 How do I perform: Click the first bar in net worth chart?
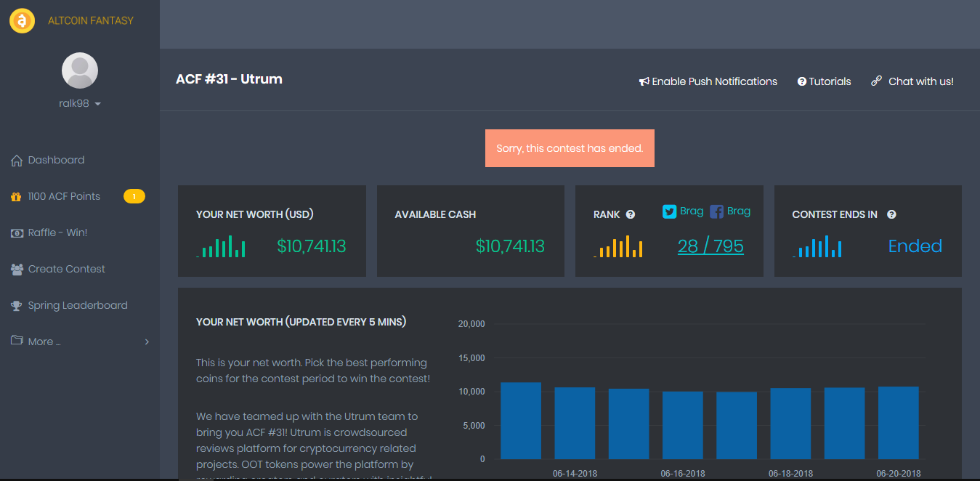[521, 421]
